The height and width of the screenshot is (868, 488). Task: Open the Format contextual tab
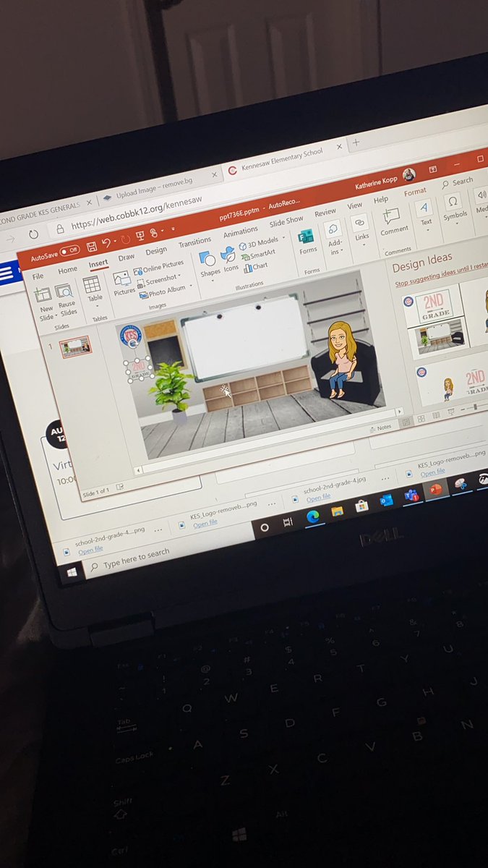click(415, 192)
